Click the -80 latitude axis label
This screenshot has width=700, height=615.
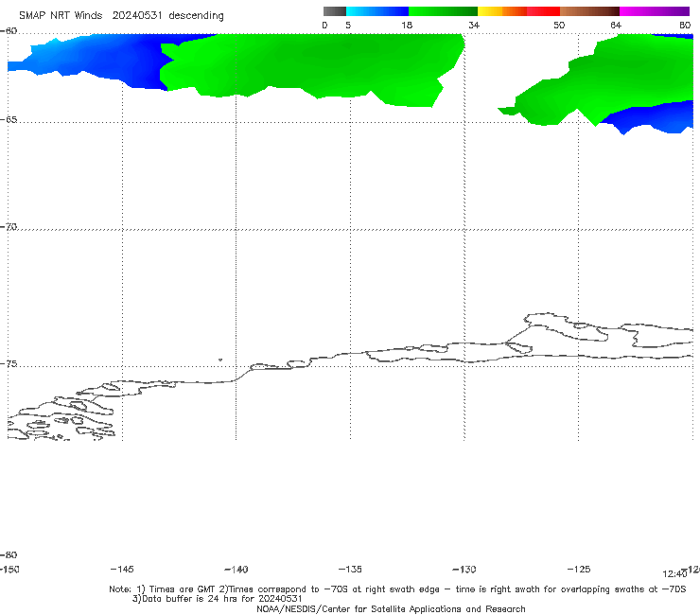point(9,554)
